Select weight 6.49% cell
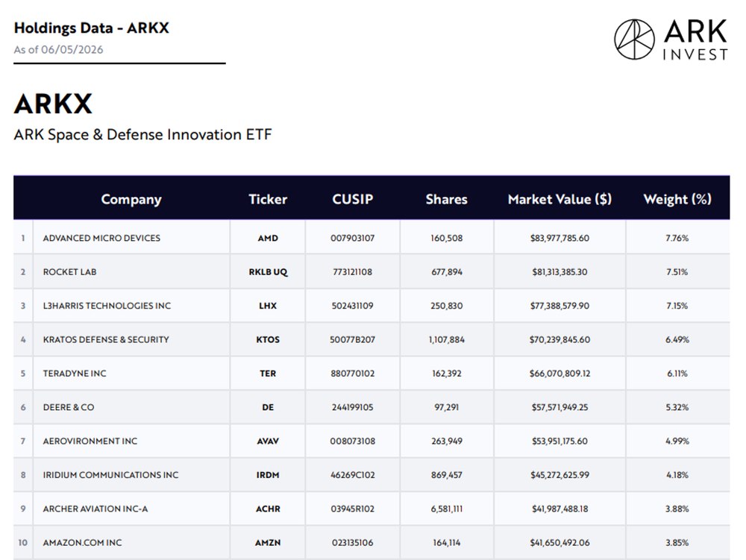746x560 pixels. coord(677,339)
